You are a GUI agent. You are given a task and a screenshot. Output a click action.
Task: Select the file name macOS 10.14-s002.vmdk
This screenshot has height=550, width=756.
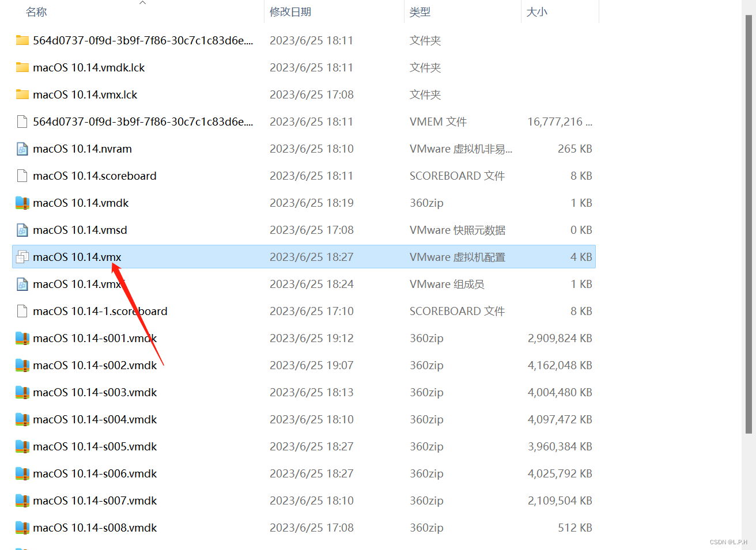tap(95, 365)
